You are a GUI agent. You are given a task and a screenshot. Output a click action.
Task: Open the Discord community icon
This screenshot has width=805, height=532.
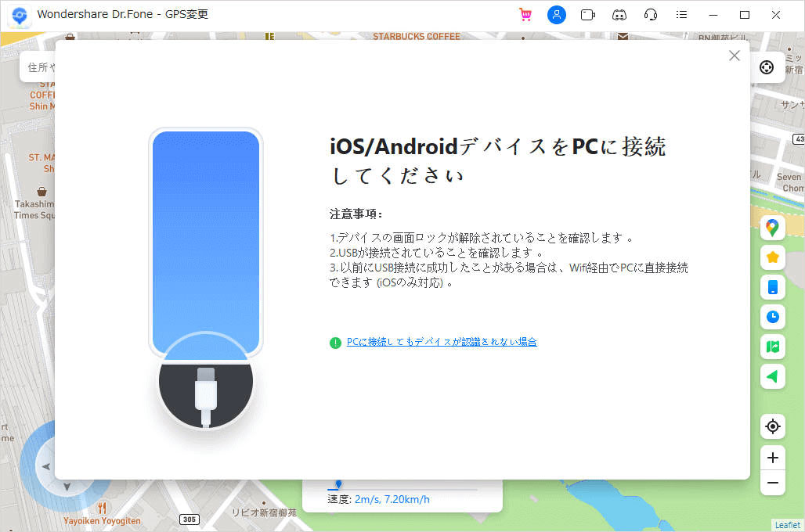(x=619, y=15)
